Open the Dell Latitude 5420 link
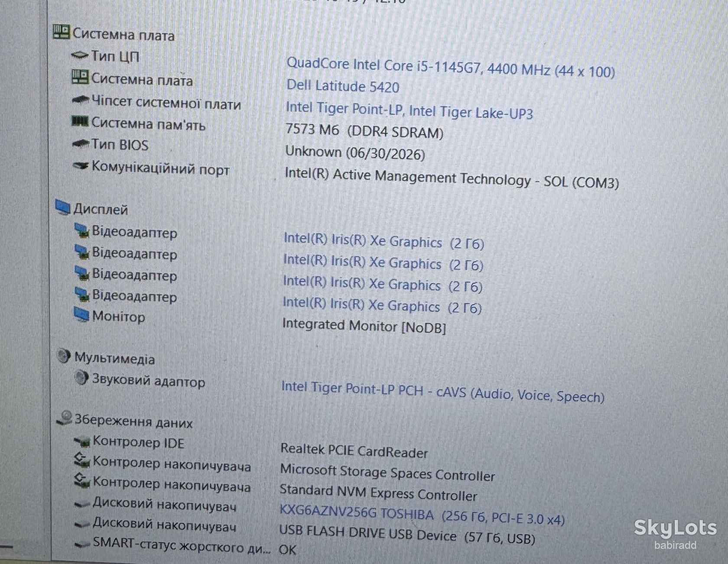The height and width of the screenshot is (564, 728). [x=343, y=86]
